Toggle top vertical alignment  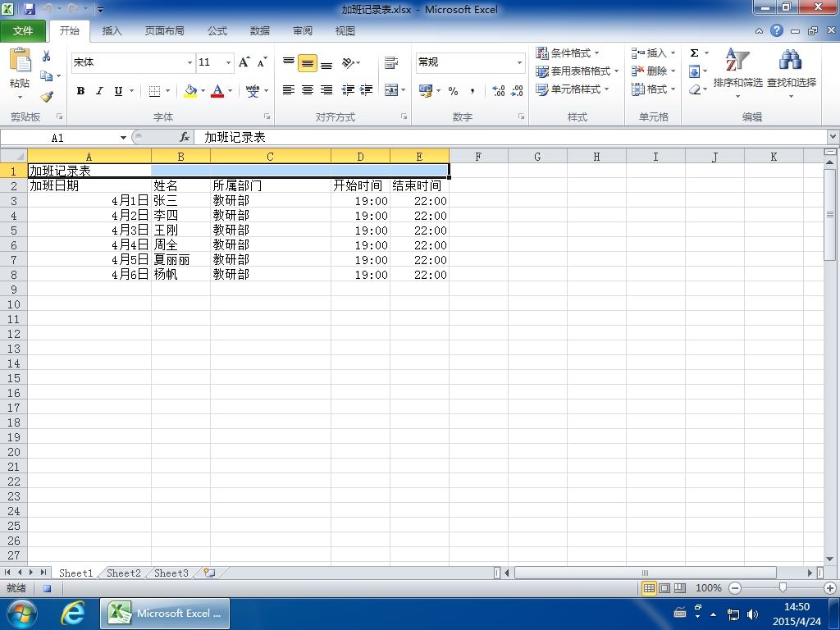[x=289, y=62]
